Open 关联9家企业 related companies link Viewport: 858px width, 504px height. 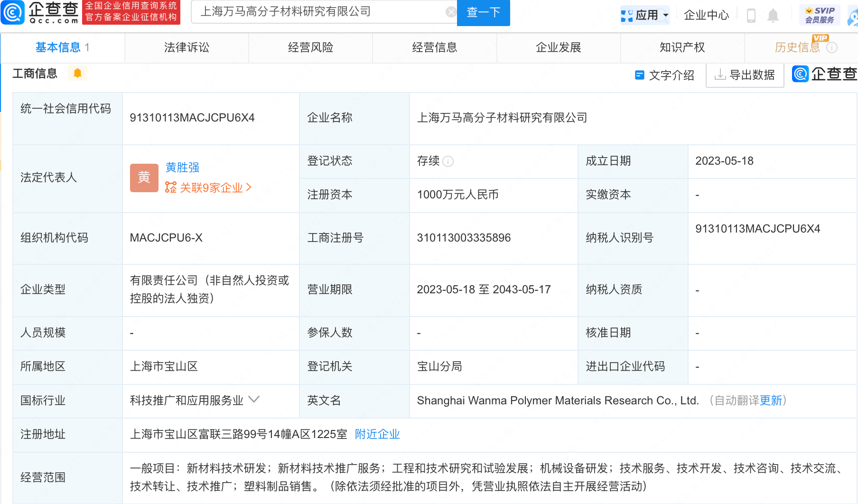click(208, 187)
